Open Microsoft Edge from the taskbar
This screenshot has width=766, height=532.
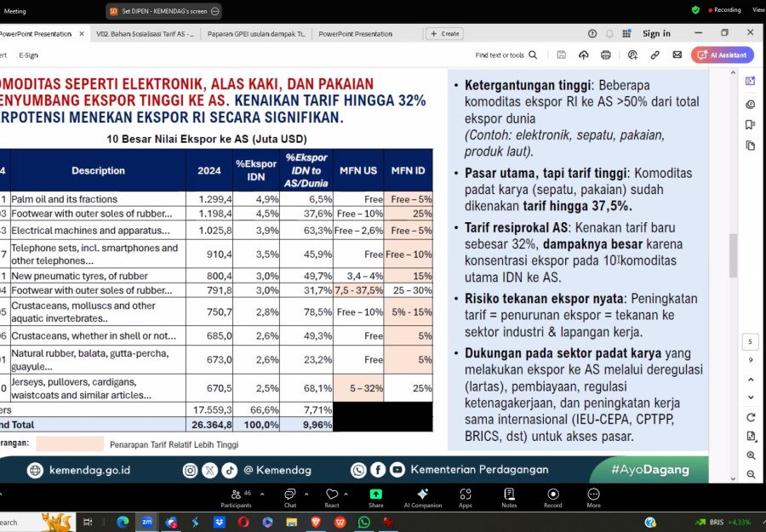tap(123, 523)
